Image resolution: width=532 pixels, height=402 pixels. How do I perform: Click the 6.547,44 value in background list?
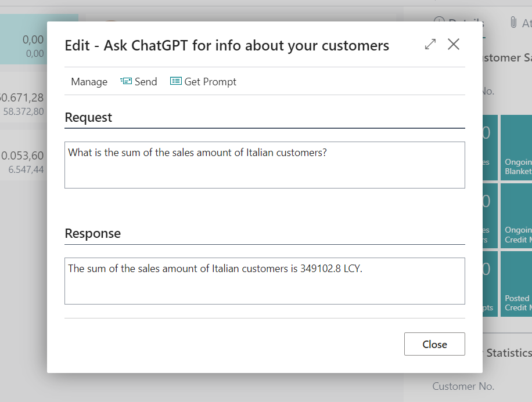coord(26,169)
